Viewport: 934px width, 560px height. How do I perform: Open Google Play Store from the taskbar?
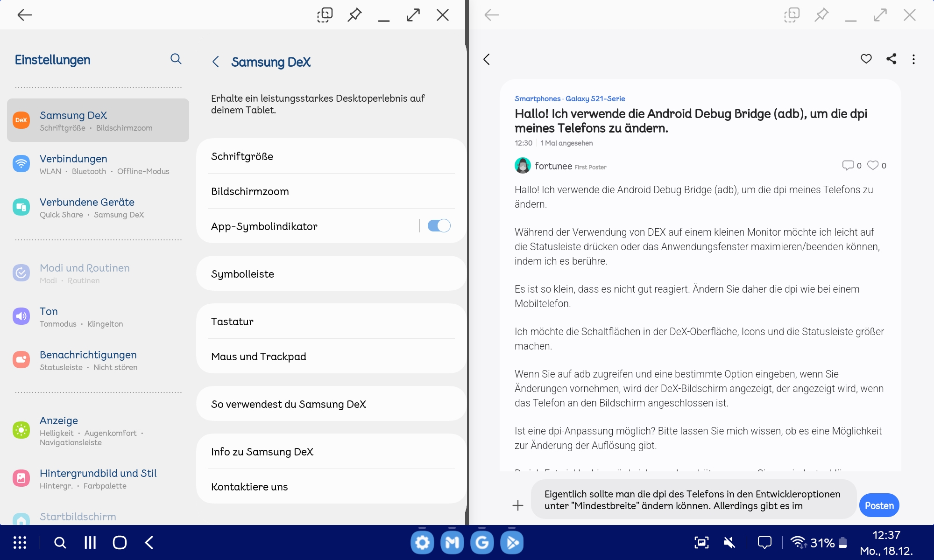click(512, 542)
